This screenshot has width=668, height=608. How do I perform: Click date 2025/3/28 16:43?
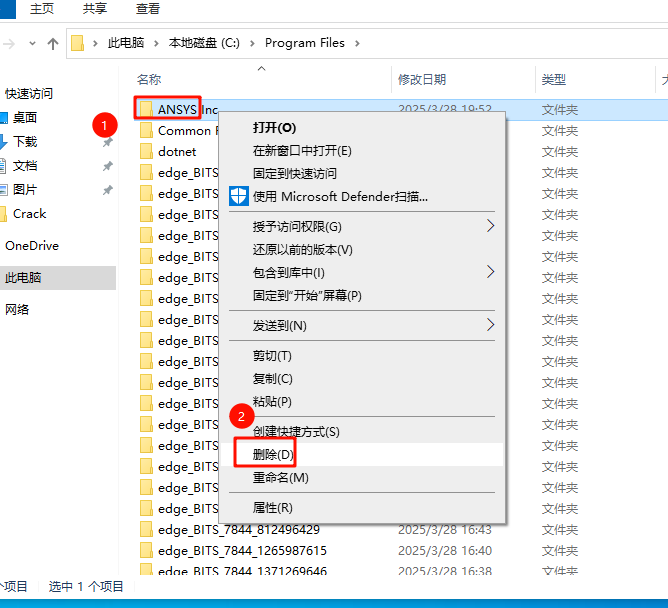click(445, 530)
